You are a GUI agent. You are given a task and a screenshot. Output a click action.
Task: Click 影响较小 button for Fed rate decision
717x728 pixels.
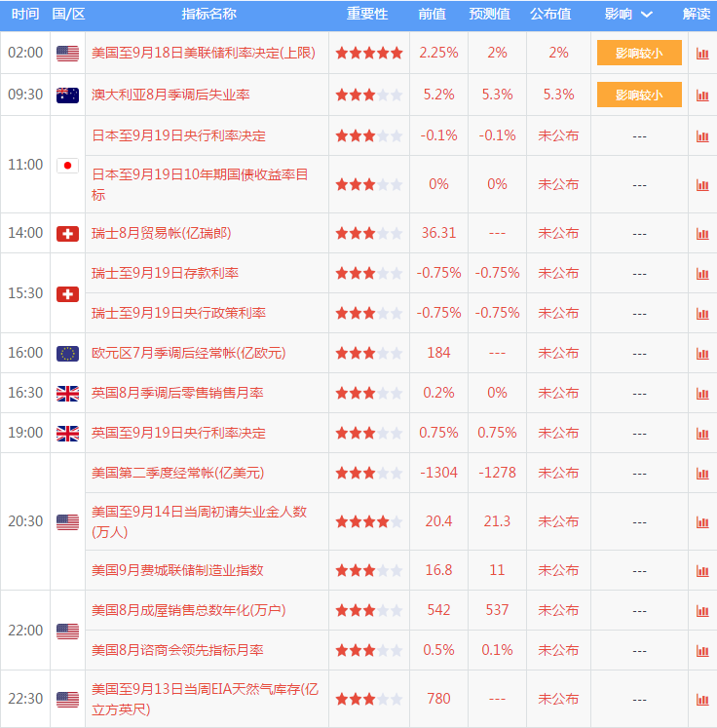[639, 53]
